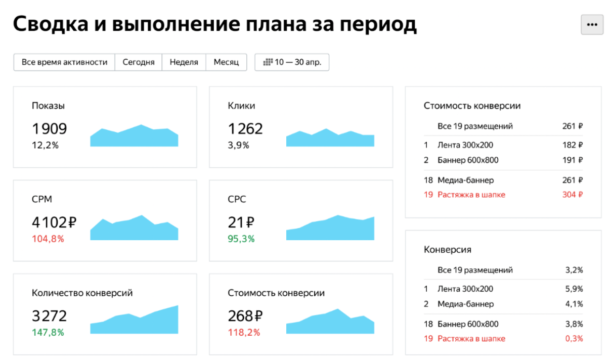611x364 pixels.
Task: Click the green 95,3% plan figure
Action: [241, 239]
